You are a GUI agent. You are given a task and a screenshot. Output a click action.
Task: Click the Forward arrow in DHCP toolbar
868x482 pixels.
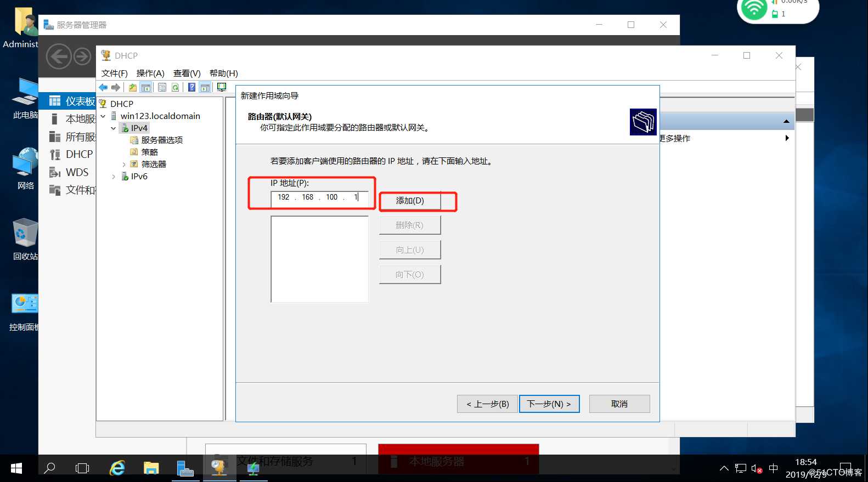click(116, 87)
